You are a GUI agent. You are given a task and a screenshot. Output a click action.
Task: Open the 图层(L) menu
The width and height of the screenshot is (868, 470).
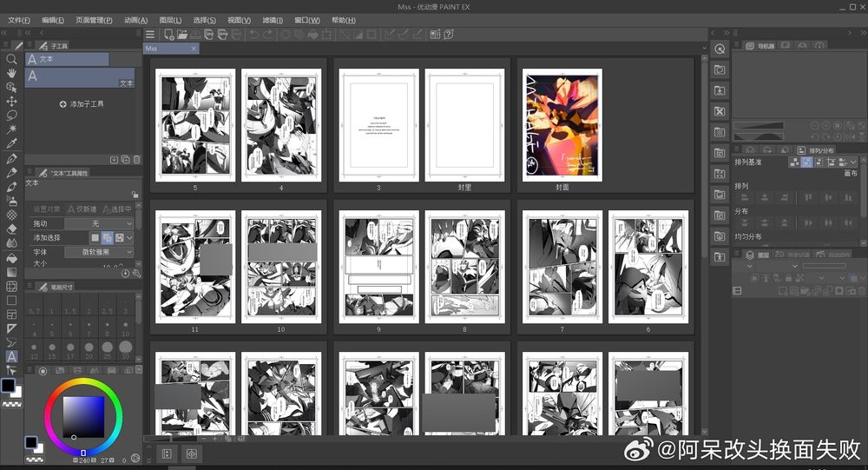tap(170, 20)
